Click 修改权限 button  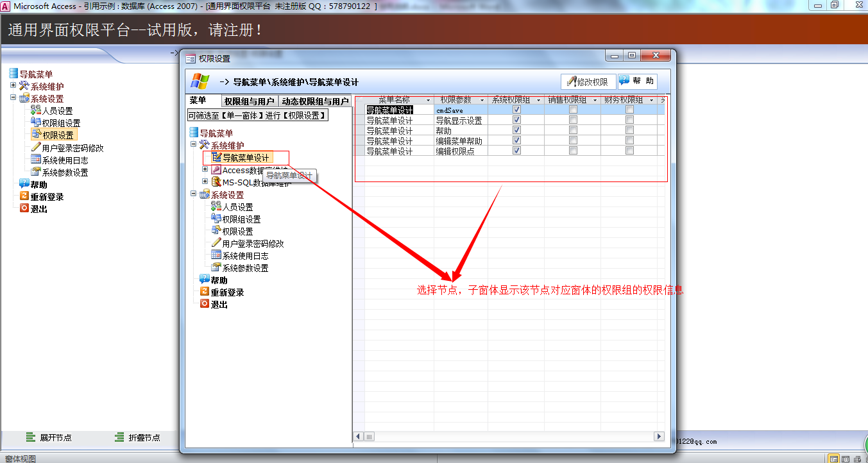click(588, 82)
